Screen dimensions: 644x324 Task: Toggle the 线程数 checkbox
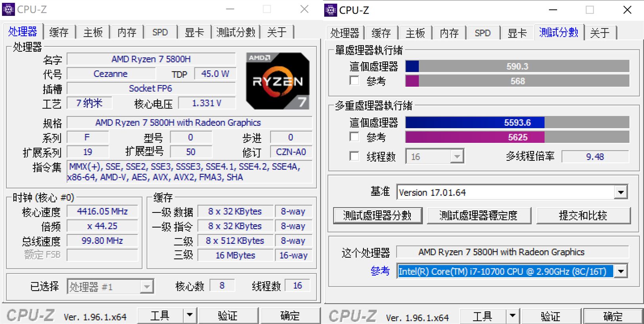354,156
